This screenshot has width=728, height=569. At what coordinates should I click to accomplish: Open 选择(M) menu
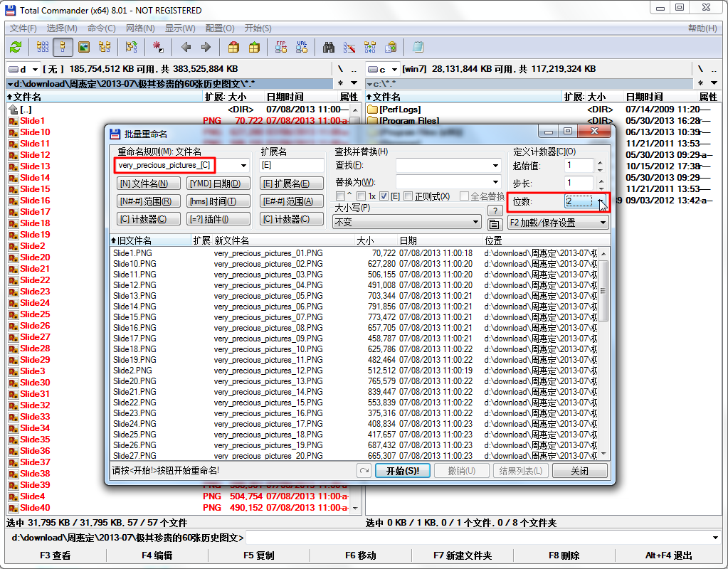pyautogui.click(x=62, y=28)
